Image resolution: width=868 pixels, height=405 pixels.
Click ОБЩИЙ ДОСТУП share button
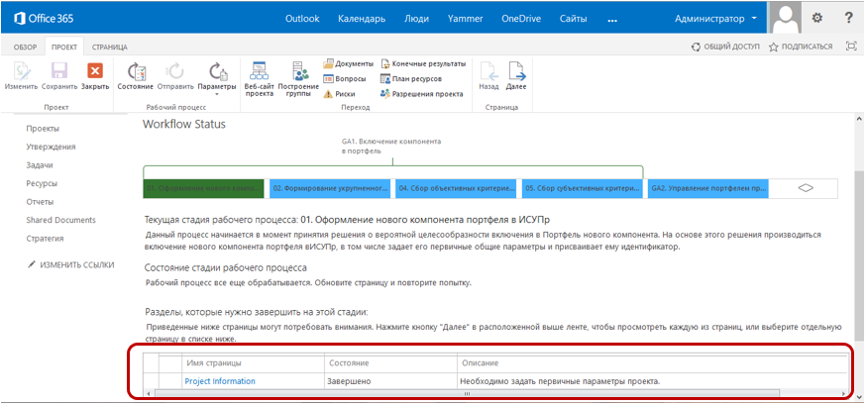point(725,47)
